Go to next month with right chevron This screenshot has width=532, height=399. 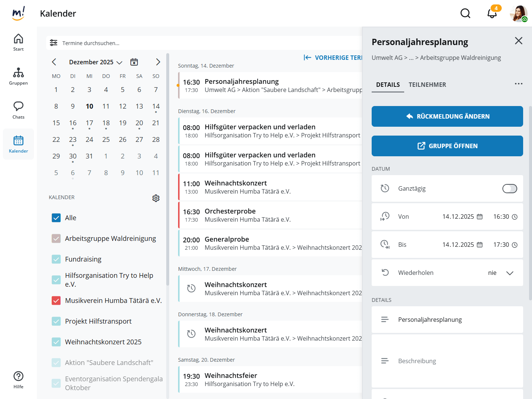click(x=158, y=62)
